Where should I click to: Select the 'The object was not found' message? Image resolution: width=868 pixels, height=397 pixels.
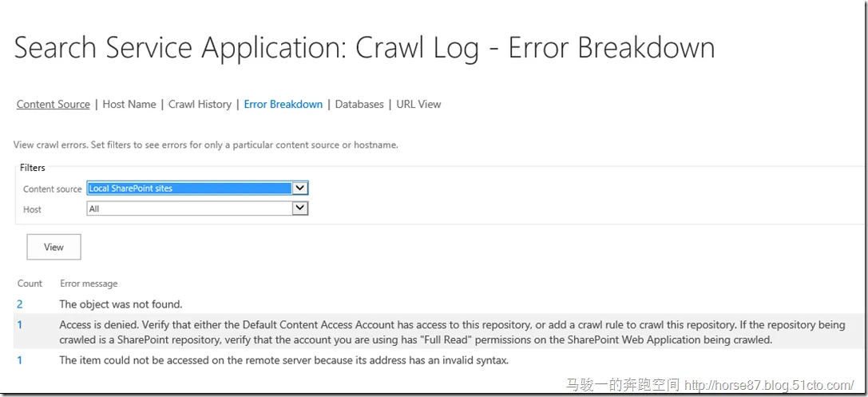121,304
